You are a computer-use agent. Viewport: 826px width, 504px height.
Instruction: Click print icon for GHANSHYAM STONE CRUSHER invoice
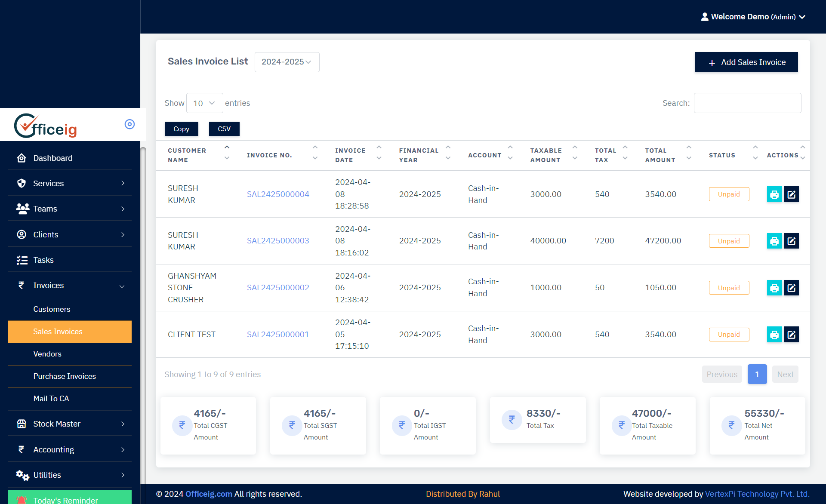point(774,288)
